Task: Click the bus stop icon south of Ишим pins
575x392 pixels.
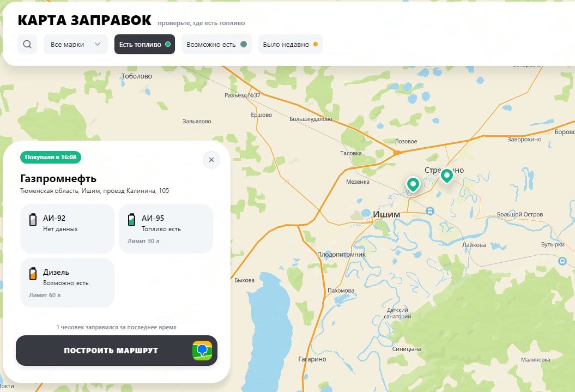Action: (430, 211)
